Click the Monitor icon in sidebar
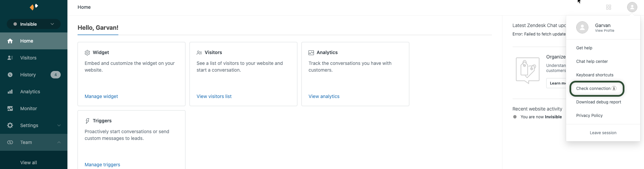The height and width of the screenshot is (169, 644). coord(10,108)
